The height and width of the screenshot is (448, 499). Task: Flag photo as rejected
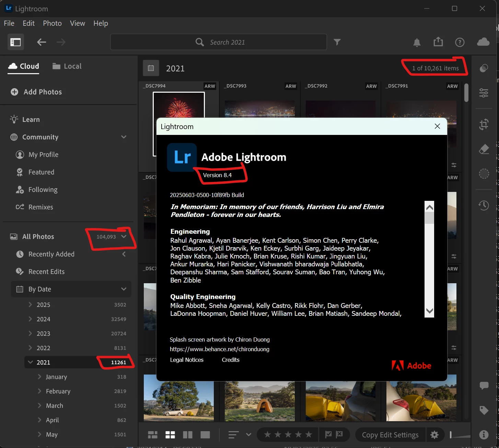339,435
